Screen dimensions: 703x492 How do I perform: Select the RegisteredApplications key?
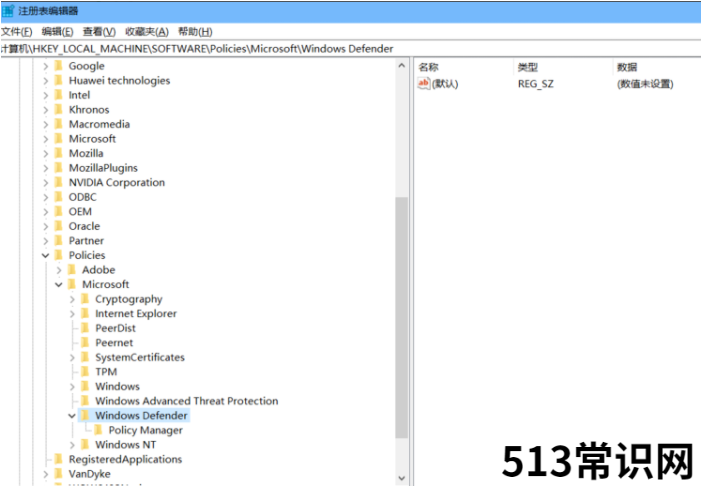(x=125, y=459)
